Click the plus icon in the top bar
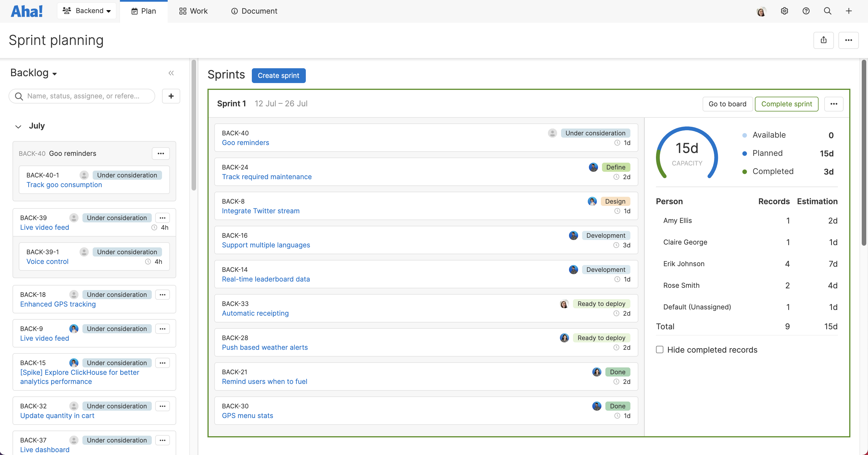 [x=849, y=11]
